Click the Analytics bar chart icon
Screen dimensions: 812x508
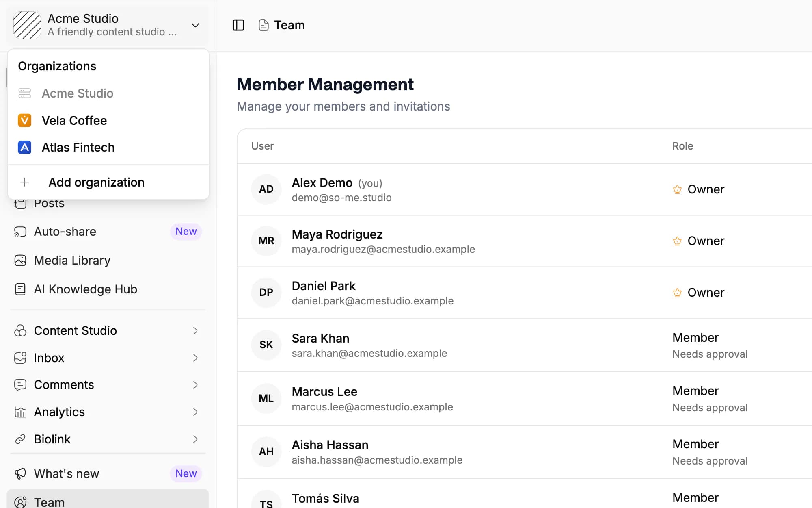click(20, 412)
